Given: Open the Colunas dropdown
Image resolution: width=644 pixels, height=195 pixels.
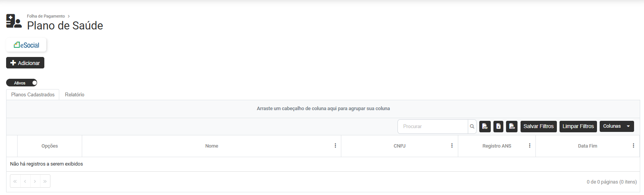Looking at the screenshot, I should click(x=616, y=126).
